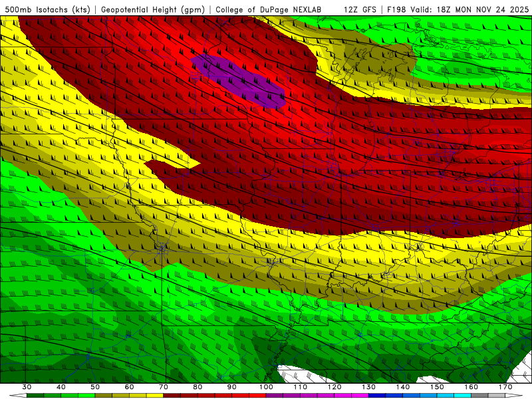Click the 'College of DuPage NEXLAB' text

(268, 9)
